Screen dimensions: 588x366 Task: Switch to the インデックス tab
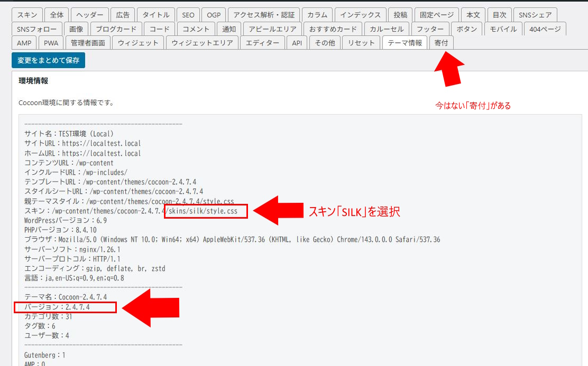[360, 15]
